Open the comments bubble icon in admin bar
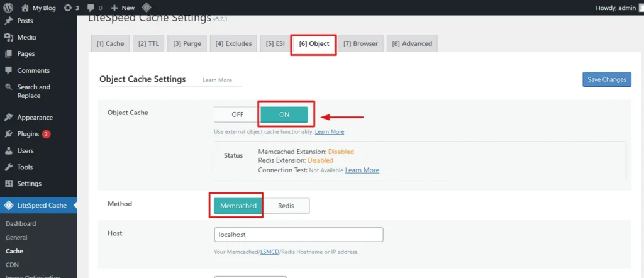The image size is (644, 278). (91, 8)
